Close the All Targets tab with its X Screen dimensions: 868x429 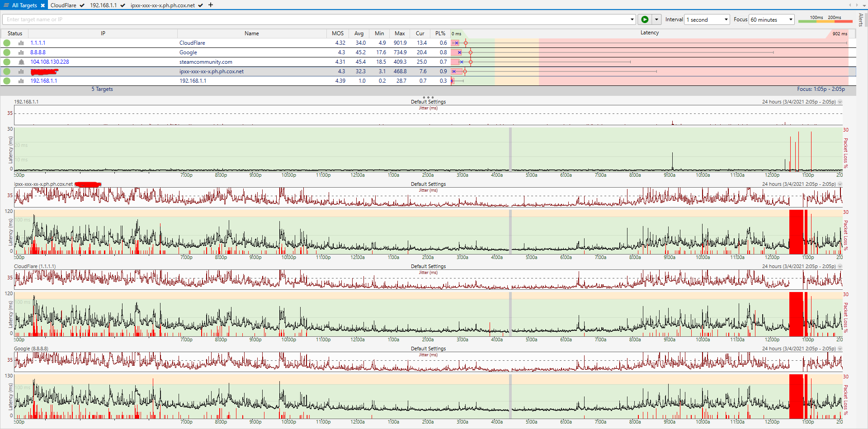point(42,5)
